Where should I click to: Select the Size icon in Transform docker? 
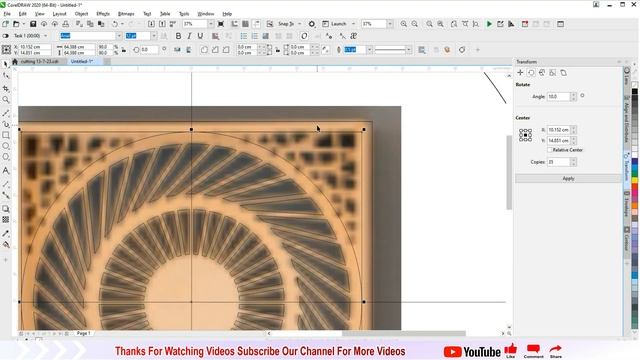[x=553, y=73]
